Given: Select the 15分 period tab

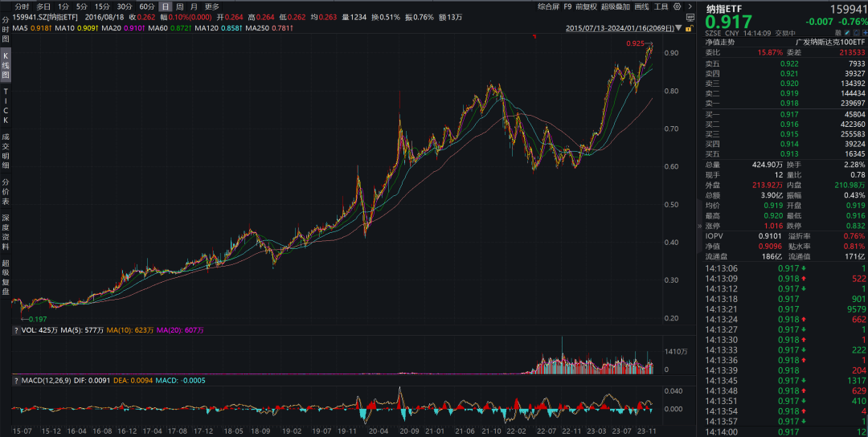Looking at the screenshot, I should point(102,6).
